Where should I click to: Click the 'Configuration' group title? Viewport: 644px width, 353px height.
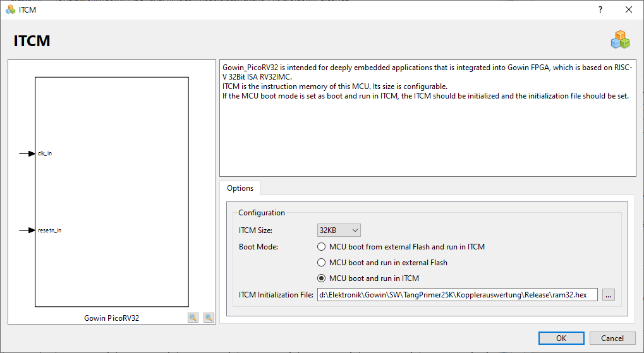click(x=262, y=213)
